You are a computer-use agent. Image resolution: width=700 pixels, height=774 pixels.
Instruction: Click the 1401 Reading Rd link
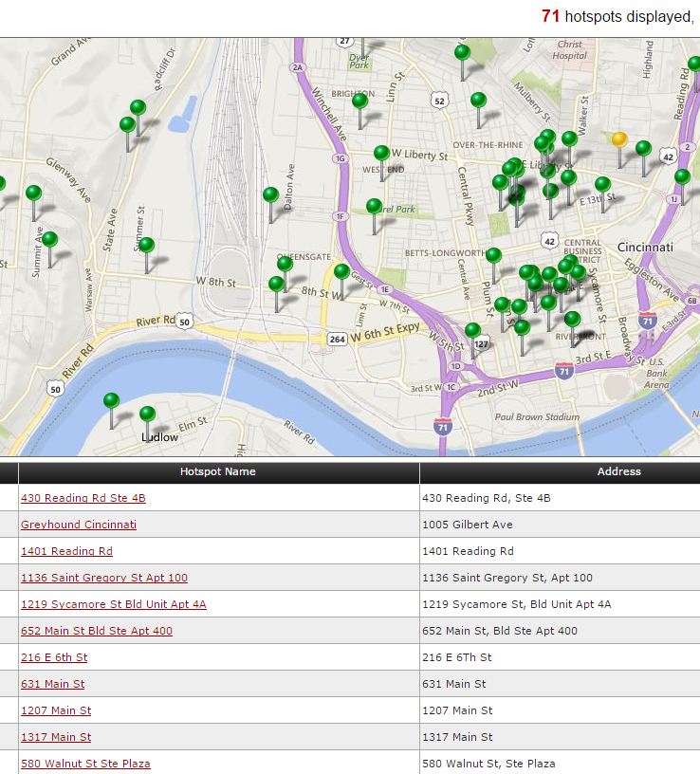[66, 551]
